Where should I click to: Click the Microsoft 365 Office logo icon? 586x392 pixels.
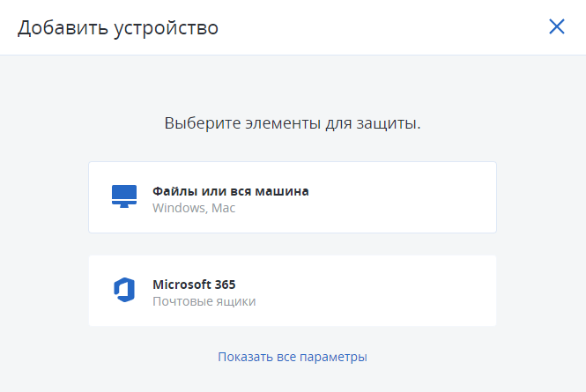[x=124, y=290]
